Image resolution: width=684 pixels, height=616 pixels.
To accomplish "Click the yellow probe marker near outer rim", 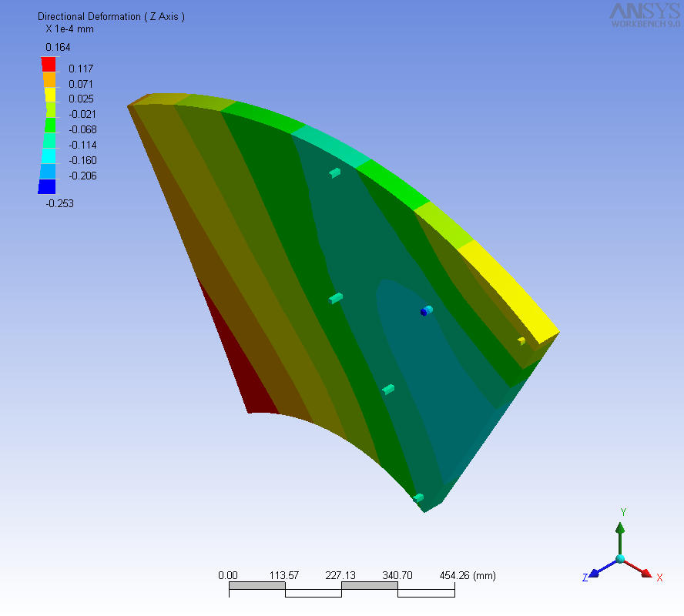I will click(x=521, y=341).
